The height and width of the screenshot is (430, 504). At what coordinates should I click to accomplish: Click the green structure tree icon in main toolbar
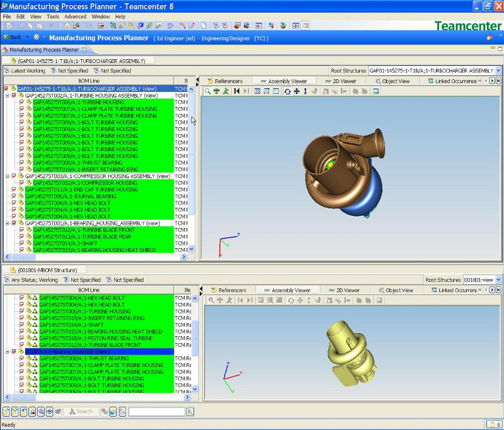113,26
